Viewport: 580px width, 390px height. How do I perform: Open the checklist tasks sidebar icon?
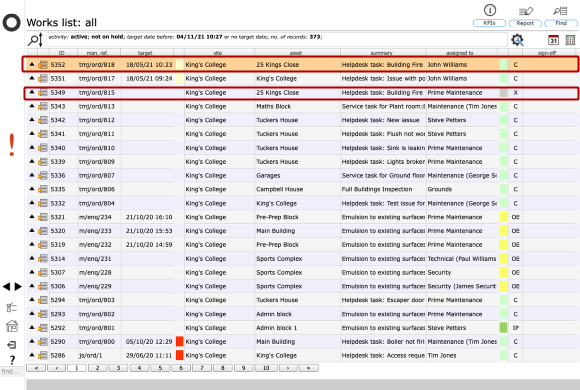11,307
